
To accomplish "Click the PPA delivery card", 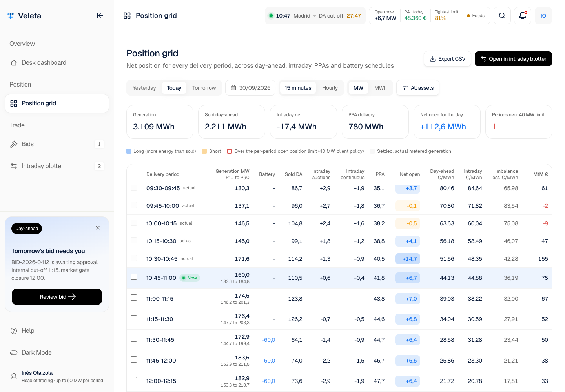I will 375,122.
